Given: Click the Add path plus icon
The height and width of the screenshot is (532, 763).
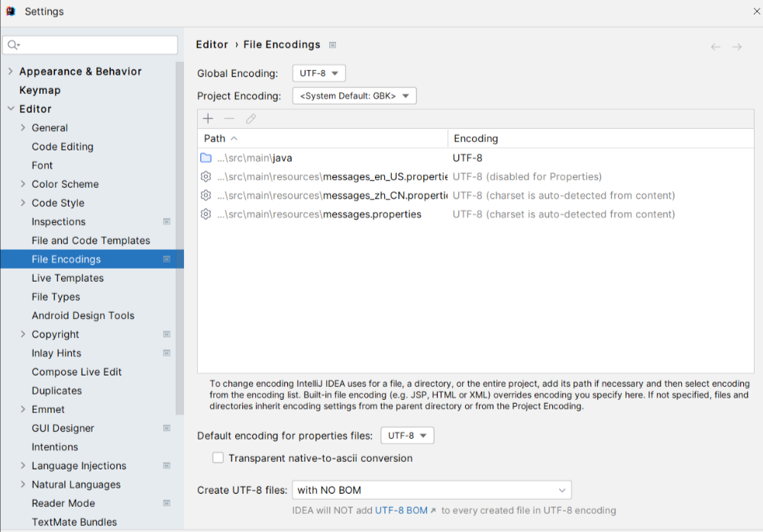Looking at the screenshot, I should pos(208,118).
